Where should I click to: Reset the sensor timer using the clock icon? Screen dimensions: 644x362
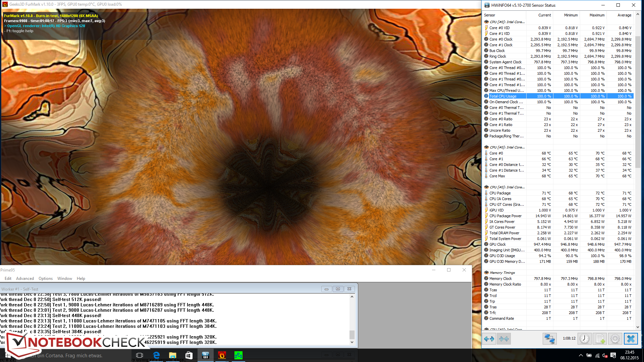pos(585,339)
